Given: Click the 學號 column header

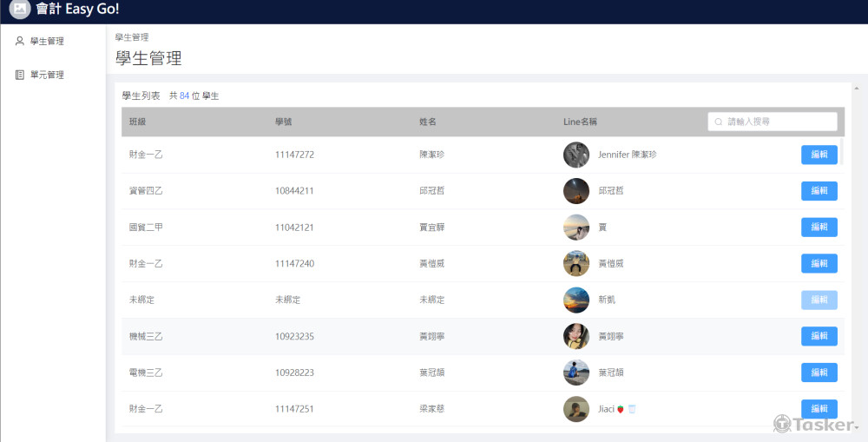Looking at the screenshot, I should point(284,122).
